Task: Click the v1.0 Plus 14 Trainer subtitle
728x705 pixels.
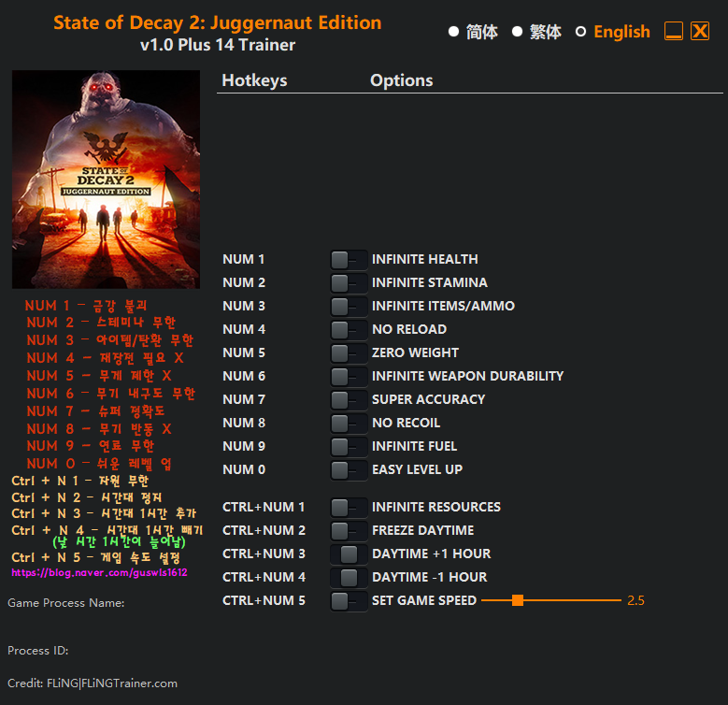Action: pos(218,45)
